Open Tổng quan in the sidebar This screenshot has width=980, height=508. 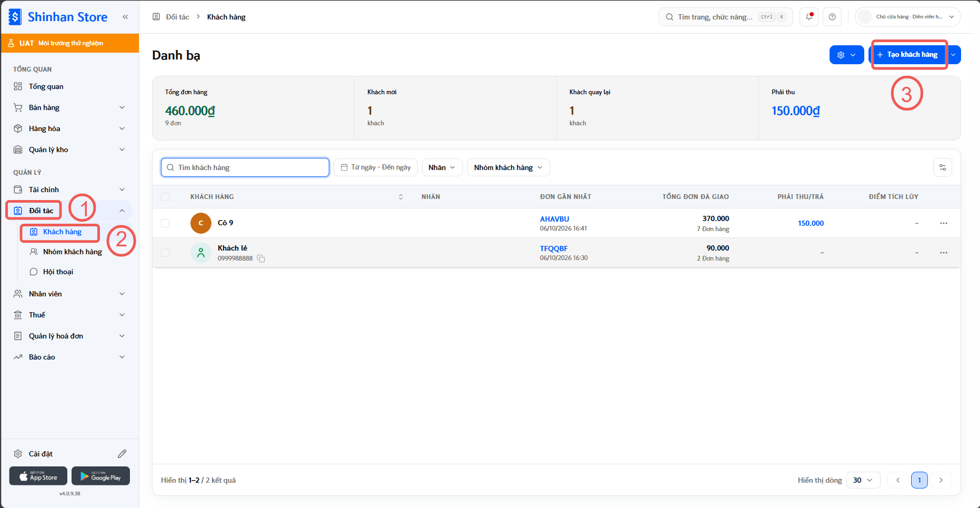click(69, 86)
